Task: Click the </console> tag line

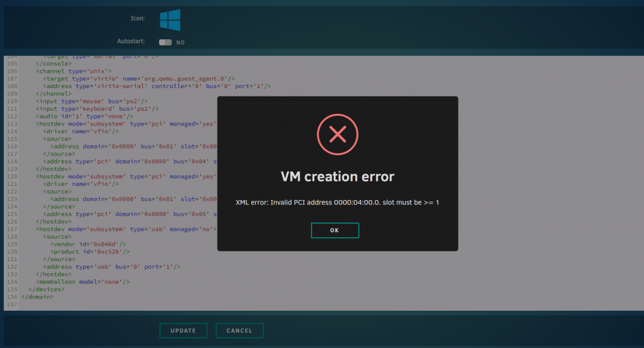Action: (x=53, y=64)
